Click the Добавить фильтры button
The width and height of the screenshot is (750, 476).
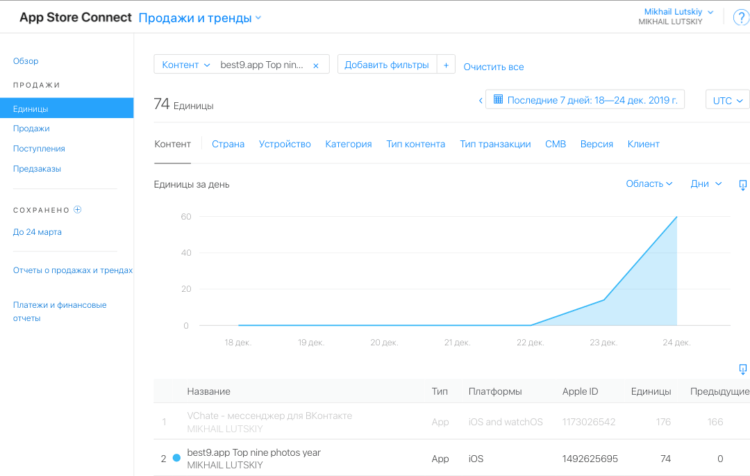pyautogui.click(x=386, y=65)
